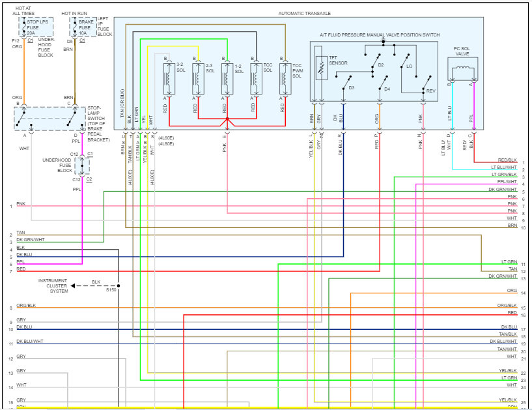Select the PPL/WHT label at right terminal 4
Image resolution: width=532 pixels, height=410 pixels.
(x=507, y=182)
